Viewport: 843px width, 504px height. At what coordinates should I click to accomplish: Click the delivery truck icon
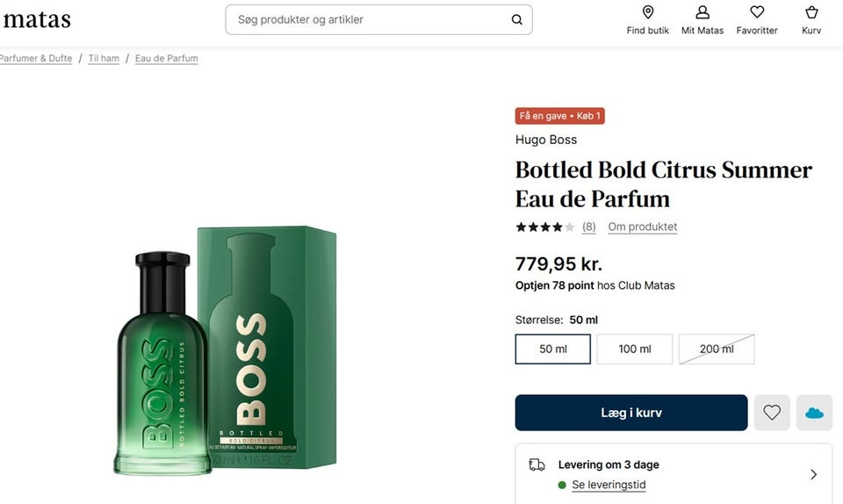(x=537, y=464)
